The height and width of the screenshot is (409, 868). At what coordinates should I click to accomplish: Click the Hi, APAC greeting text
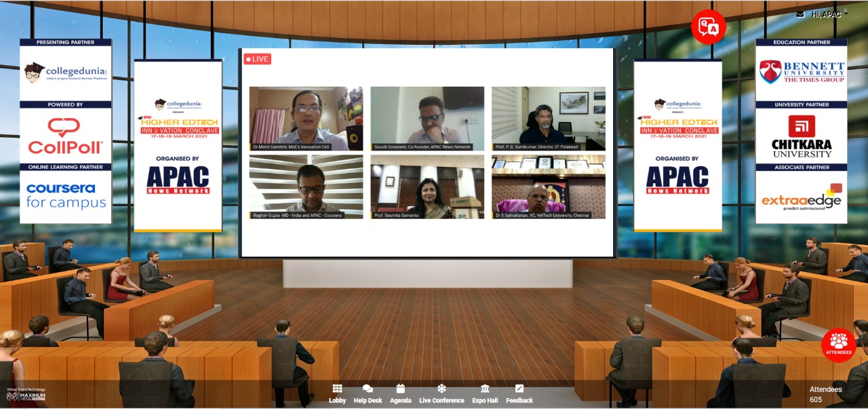pos(826,14)
